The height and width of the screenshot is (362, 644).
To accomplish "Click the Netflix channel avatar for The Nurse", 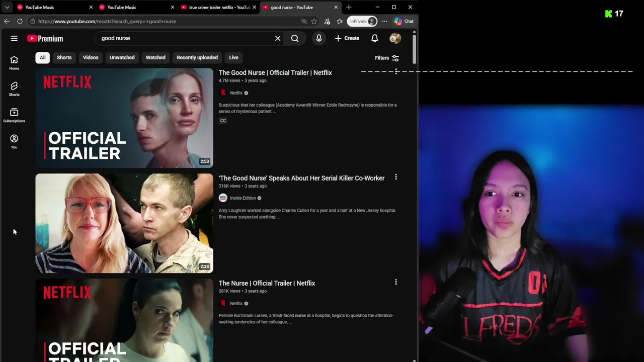I will (x=223, y=303).
